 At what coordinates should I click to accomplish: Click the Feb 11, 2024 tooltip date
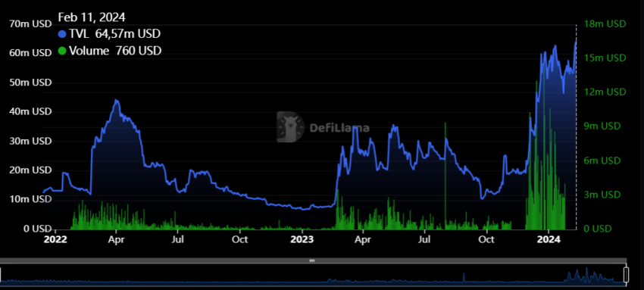[x=92, y=17]
